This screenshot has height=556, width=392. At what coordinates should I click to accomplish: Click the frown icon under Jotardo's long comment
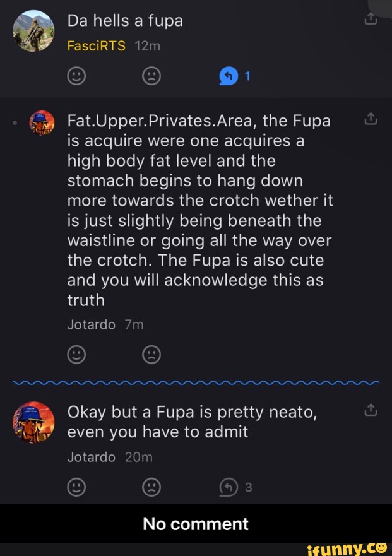(151, 354)
